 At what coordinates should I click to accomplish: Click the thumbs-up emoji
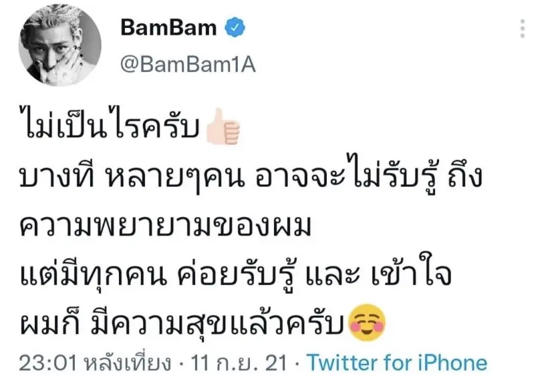point(223,126)
